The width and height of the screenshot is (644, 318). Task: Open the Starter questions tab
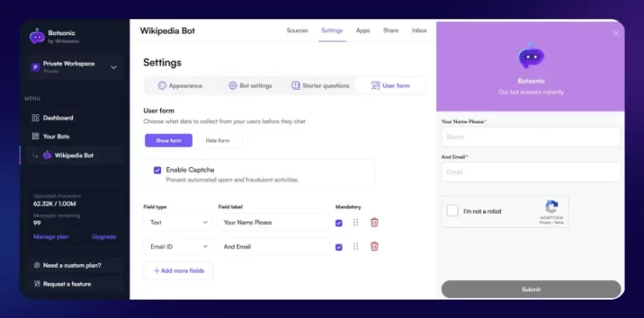320,86
